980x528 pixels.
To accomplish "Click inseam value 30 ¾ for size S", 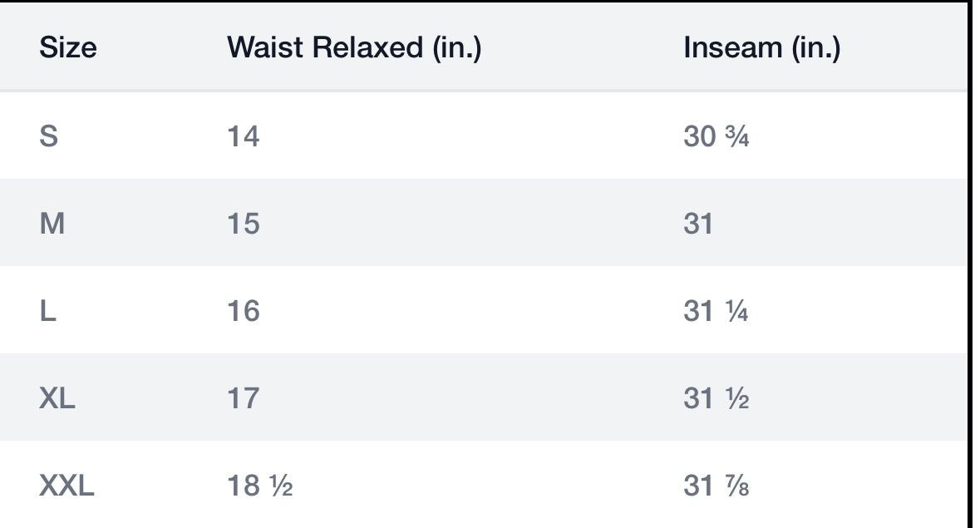I will point(716,136).
